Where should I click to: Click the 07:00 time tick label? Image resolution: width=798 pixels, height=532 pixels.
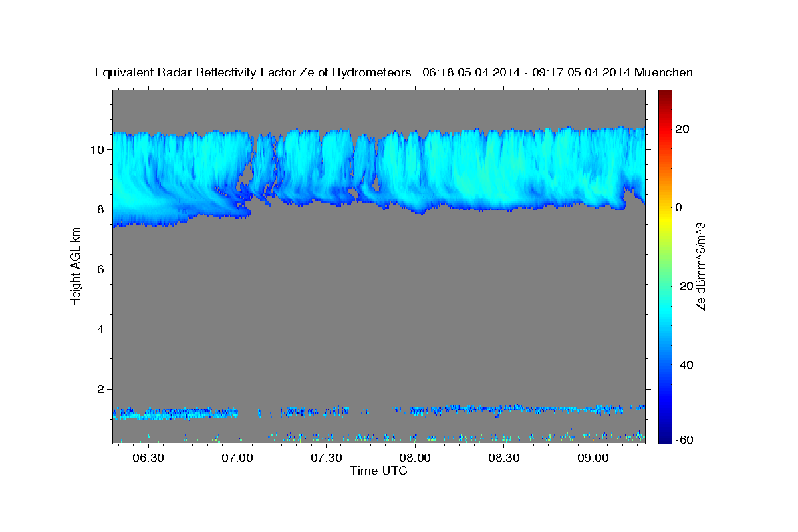(237, 458)
